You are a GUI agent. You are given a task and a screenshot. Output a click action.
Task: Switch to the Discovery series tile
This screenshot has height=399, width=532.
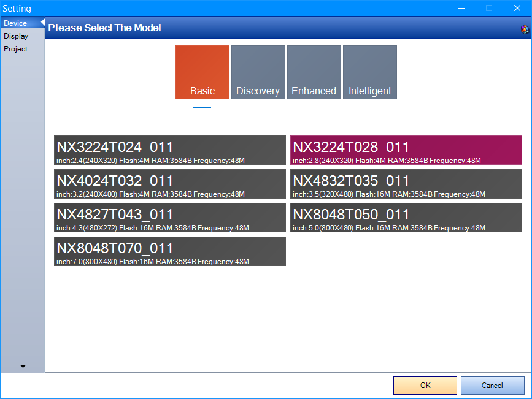258,72
